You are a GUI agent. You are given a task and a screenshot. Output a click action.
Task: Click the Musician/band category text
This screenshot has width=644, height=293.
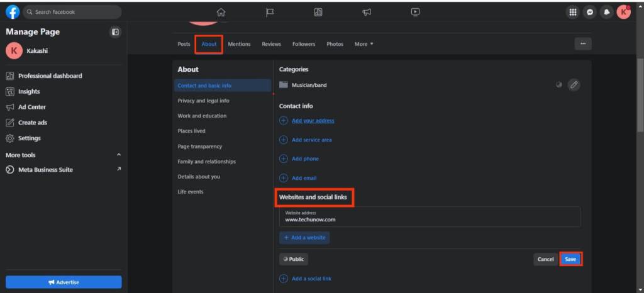tap(309, 85)
